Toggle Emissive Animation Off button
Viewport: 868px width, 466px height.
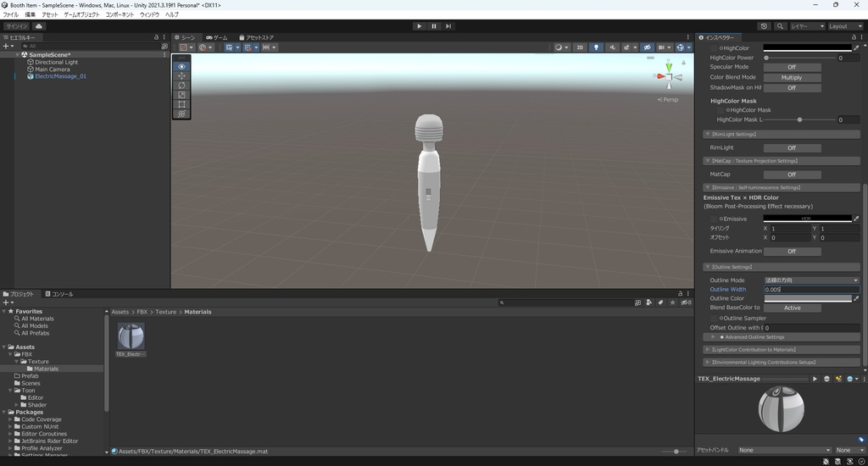[792, 252]
